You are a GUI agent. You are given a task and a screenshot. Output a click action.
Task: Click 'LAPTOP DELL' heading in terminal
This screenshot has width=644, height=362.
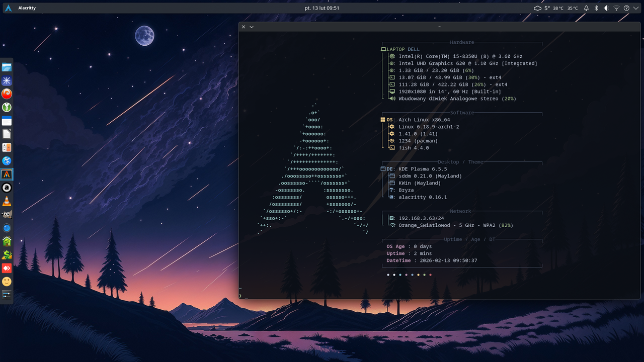click(403, 49)
